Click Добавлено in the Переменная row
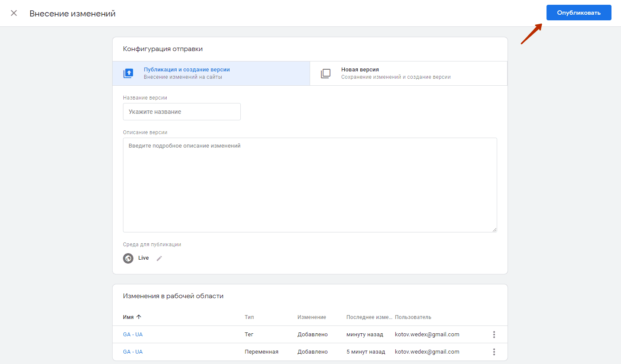The height and width of the screenshot is (364, 621). pyautogui.click(x=313, y=352)
